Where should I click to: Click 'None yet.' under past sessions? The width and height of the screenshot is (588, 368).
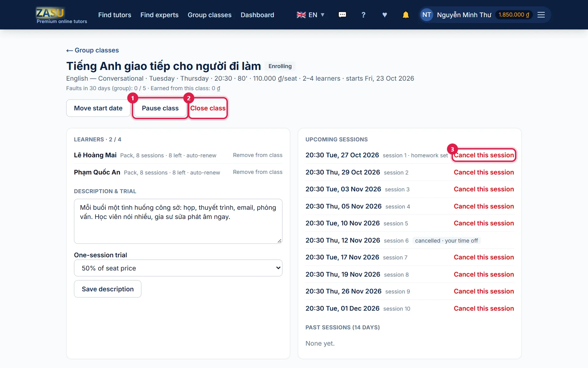click(x=320, y=343)
